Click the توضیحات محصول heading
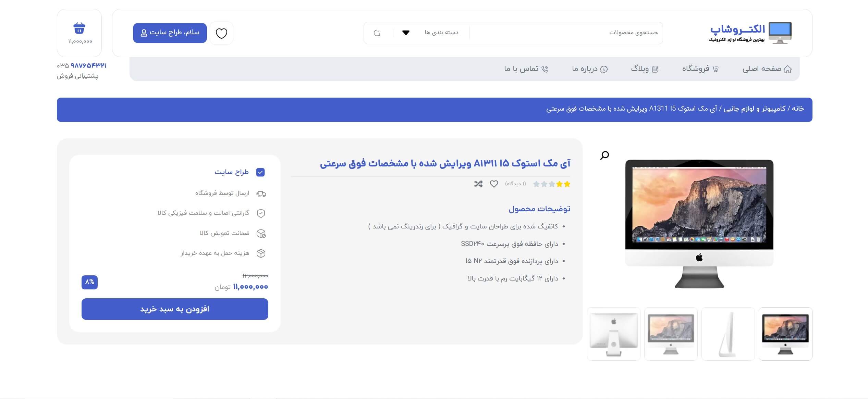Screen dimensions: 868x399 (x=539, y=209)
